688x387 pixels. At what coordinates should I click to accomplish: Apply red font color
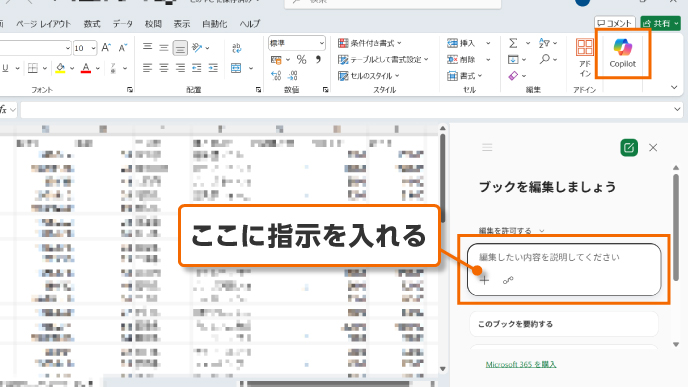coord(86,68)
